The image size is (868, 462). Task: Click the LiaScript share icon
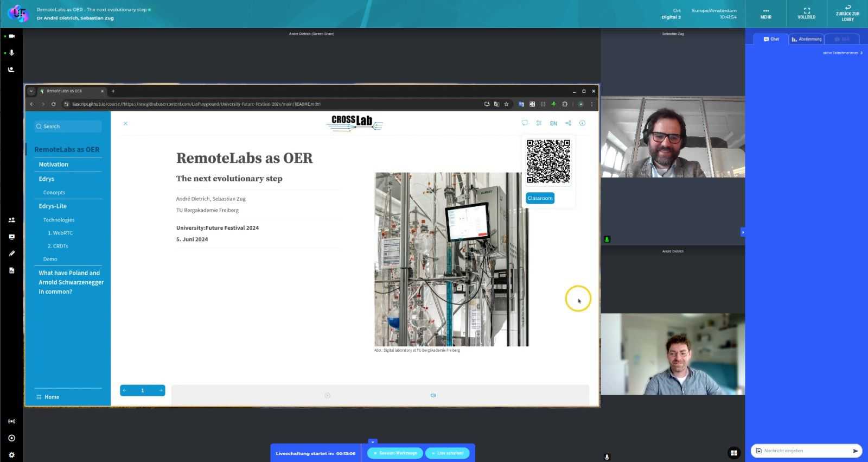(x=568, y=123)
